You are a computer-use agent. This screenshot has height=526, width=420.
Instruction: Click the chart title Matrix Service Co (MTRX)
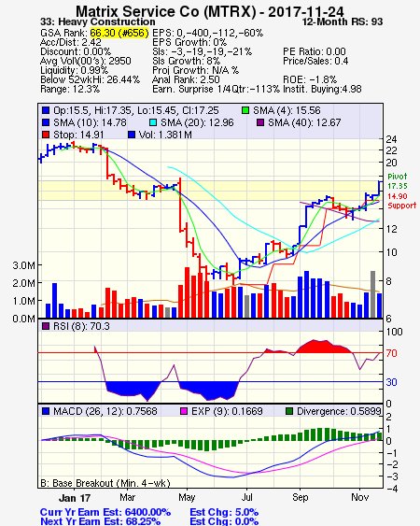(x=166, y=11)
